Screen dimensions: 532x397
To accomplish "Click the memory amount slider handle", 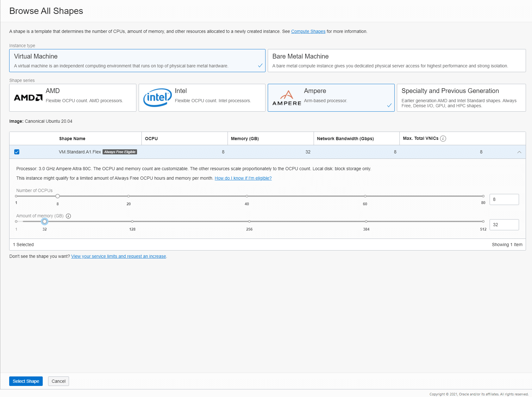I will [45, 221].
